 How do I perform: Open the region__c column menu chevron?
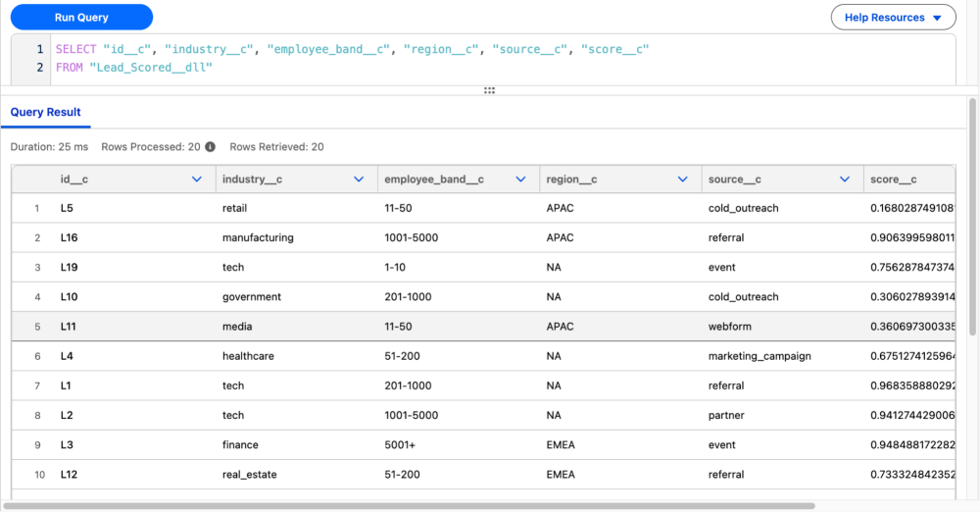coord(682,179)
